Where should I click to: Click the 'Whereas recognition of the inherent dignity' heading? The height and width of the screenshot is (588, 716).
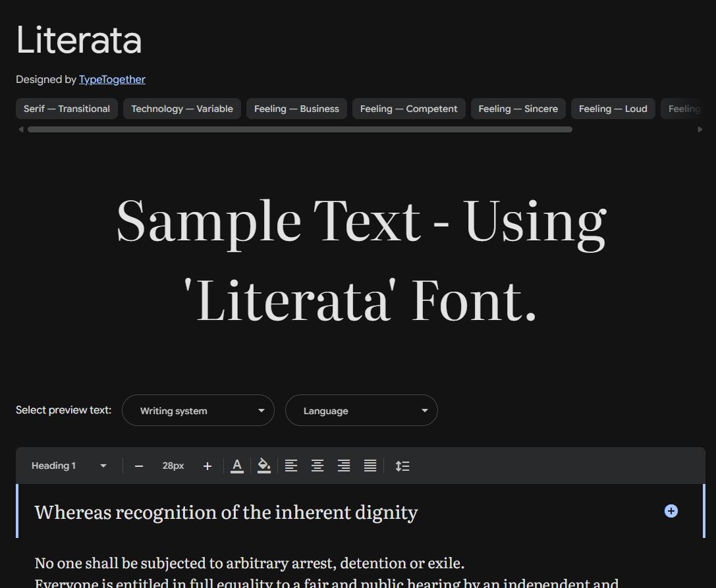pos(226,512)
